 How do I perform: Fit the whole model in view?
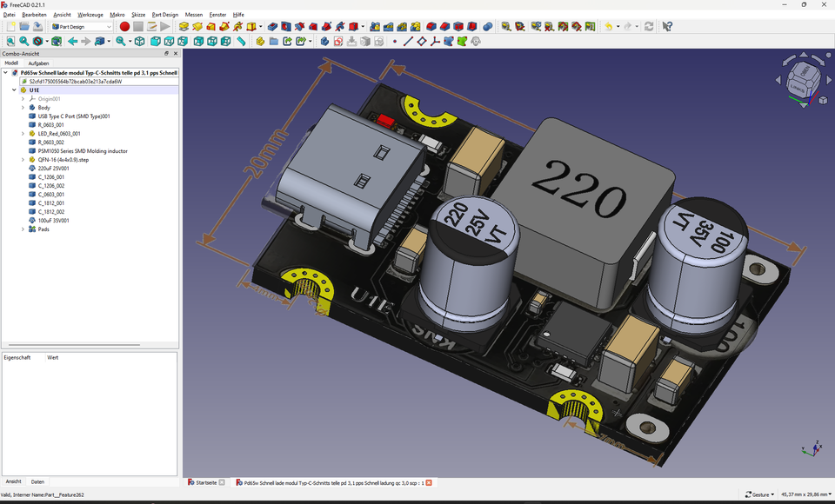[10, 40]
